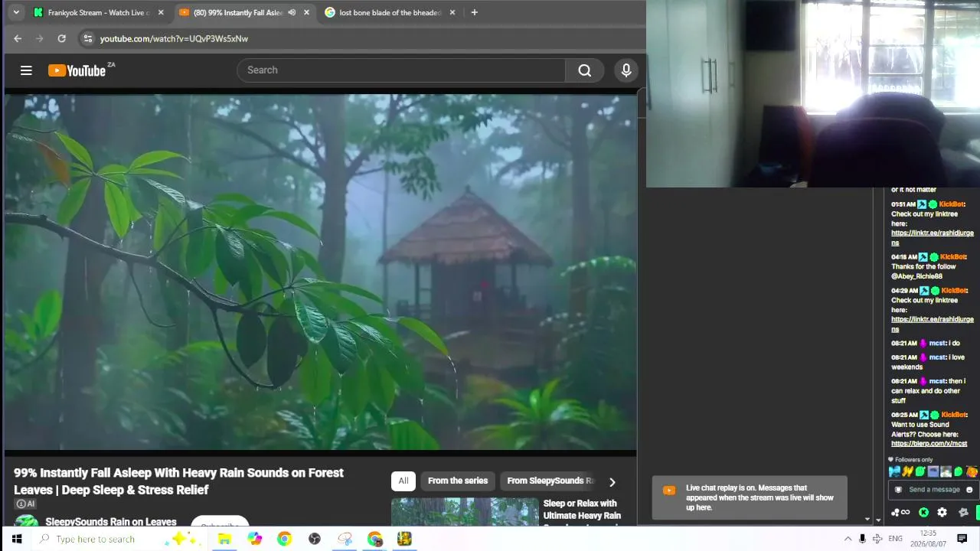This screenshot has height=551, width=980.
Task: Open the Windows notification center
Action: click(x=962, y=539)
